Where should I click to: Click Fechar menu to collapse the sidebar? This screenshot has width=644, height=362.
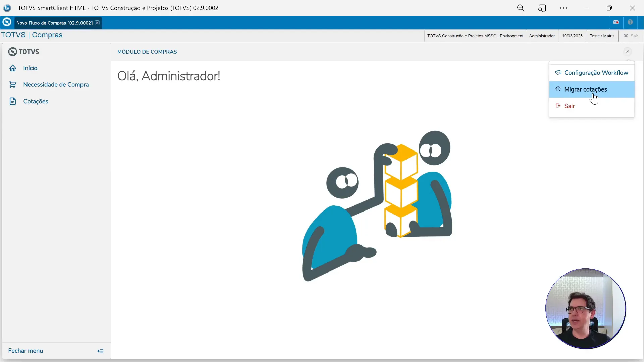coord(25,351)
